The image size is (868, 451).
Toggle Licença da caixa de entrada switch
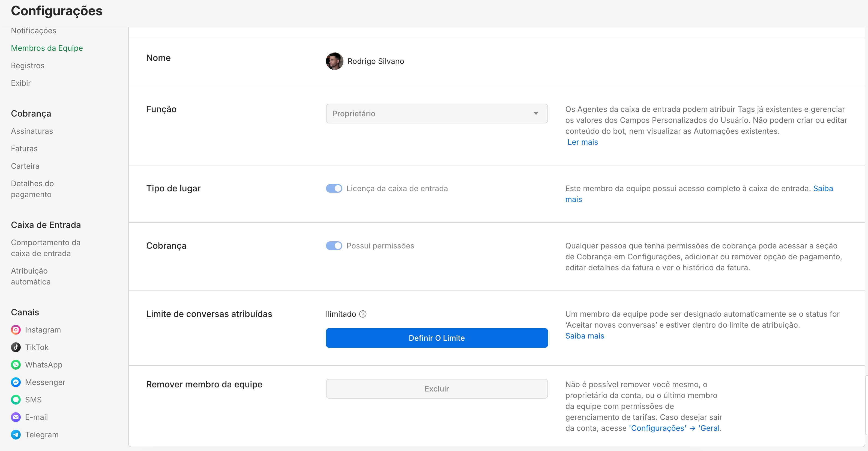pyautogui.click(x=334, y=188)
